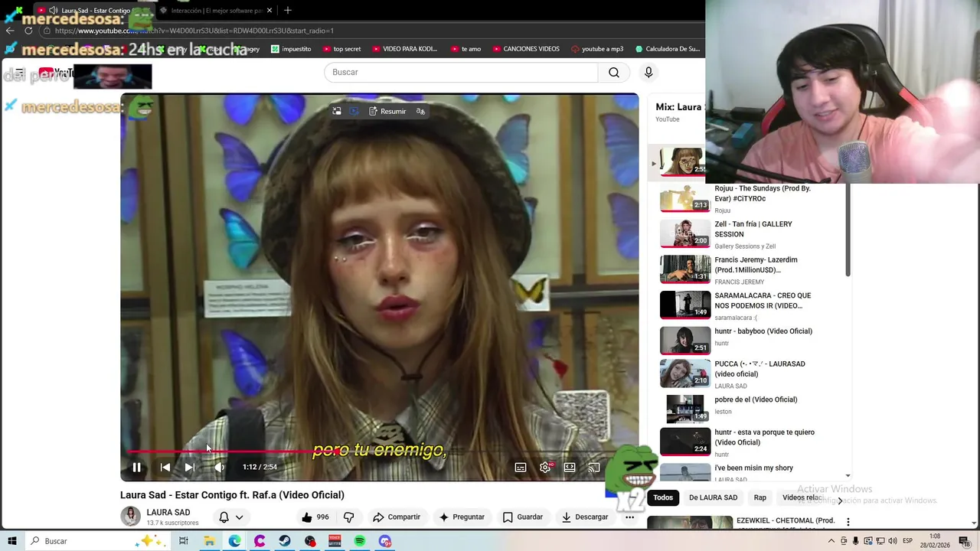This screenshot has width=980, height=551.
Task: Show more filter chips with arrow
Action: (x=840, y=500)
